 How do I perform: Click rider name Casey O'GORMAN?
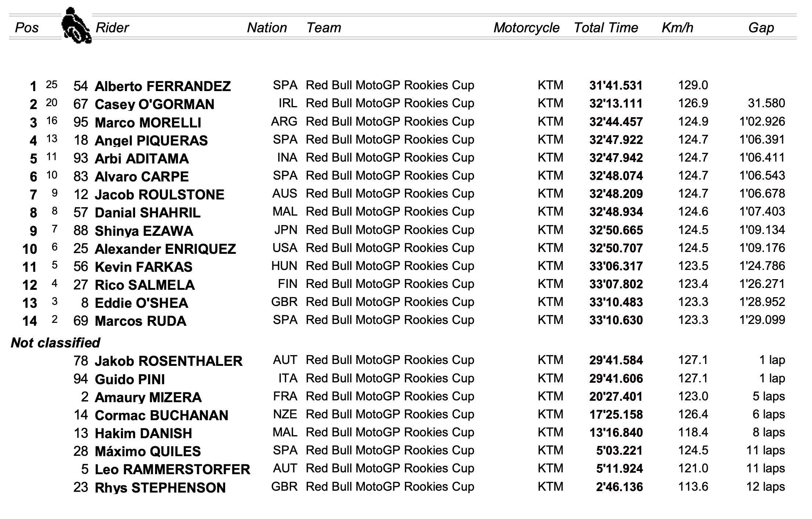pyautogui.click(x=155, y=104)
